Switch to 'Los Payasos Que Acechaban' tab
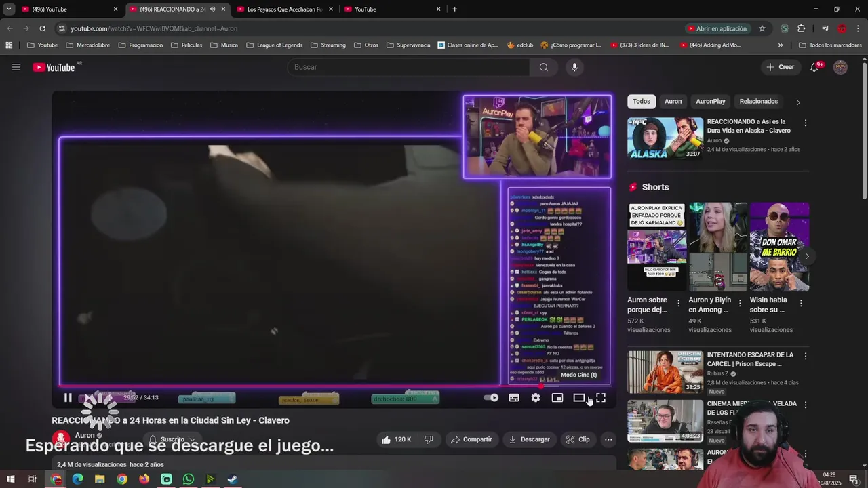The width and height of the screenshot is (868, 488). [x=285, y=9]
